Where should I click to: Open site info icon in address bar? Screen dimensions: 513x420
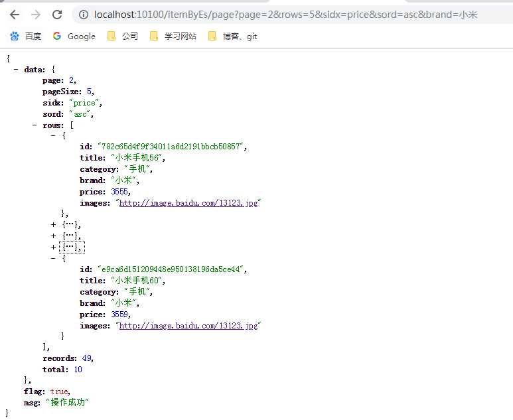(x=84, y=15)
